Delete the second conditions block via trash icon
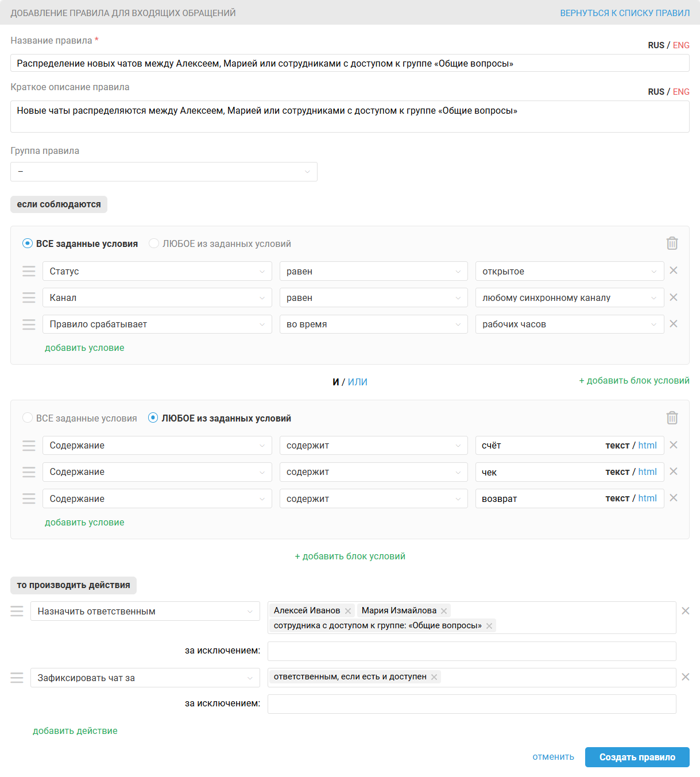This screenshot has width=700, height=777. click(x=672, y=418)
